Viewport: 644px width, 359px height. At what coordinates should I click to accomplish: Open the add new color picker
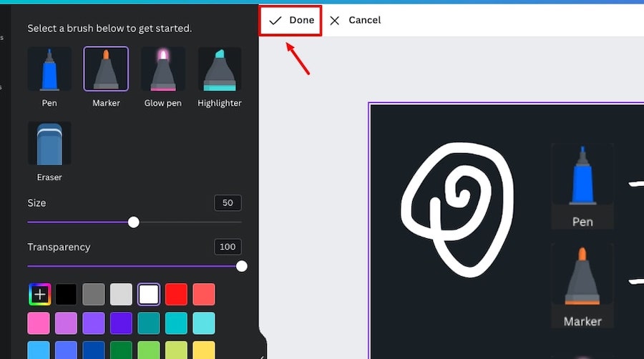(x=39, y=294)
